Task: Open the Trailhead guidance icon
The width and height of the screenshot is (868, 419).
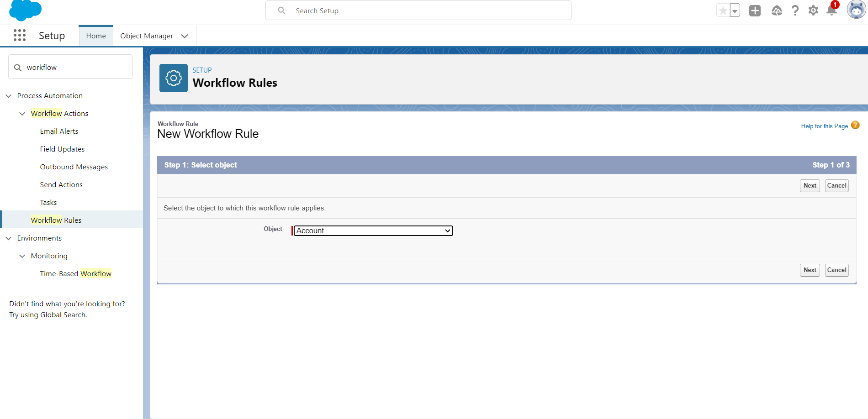Action: tap(776, 10)
